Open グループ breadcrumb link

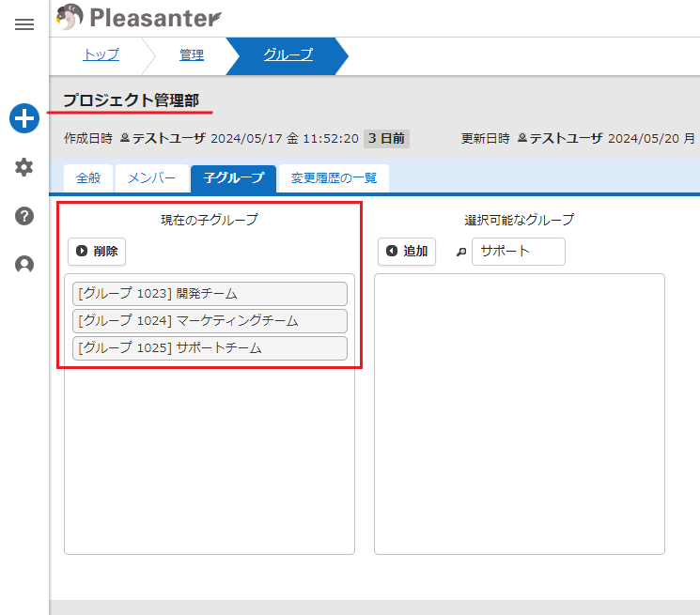(x=288, y=54)
